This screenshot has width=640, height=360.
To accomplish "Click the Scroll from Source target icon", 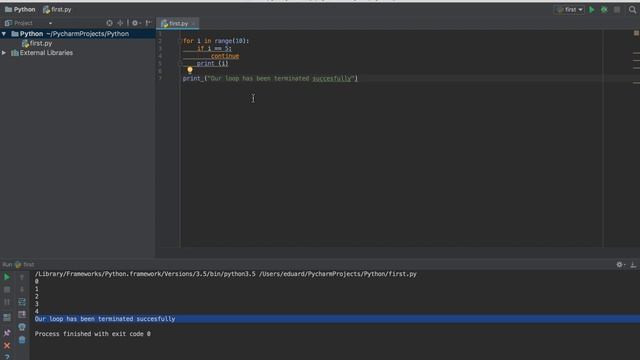I will tap(109, 23).
